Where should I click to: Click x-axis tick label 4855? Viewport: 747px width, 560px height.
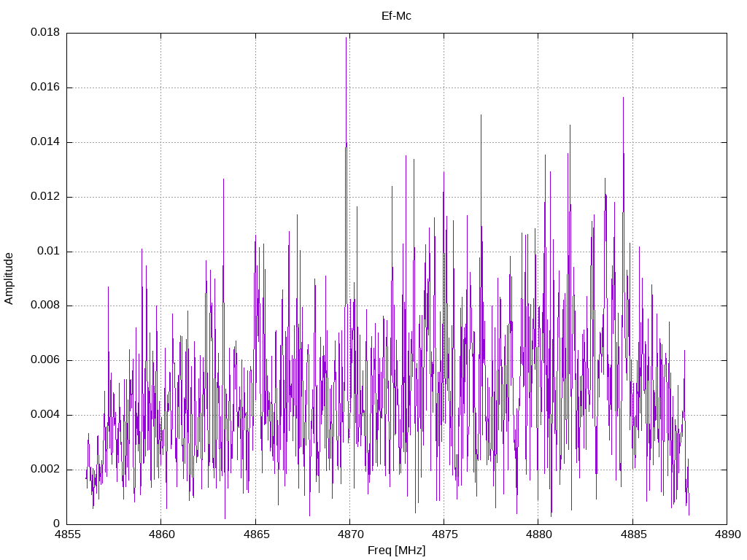coord(66,534)
